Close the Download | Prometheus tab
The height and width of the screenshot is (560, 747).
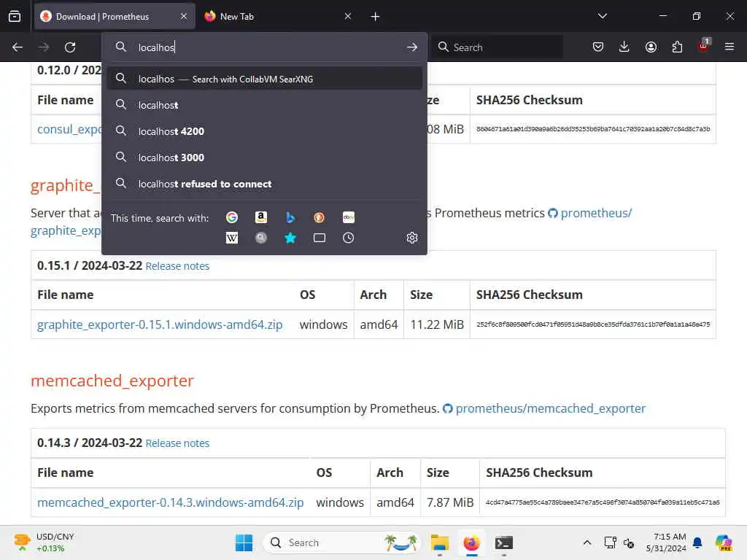click(x=184, y=16)
